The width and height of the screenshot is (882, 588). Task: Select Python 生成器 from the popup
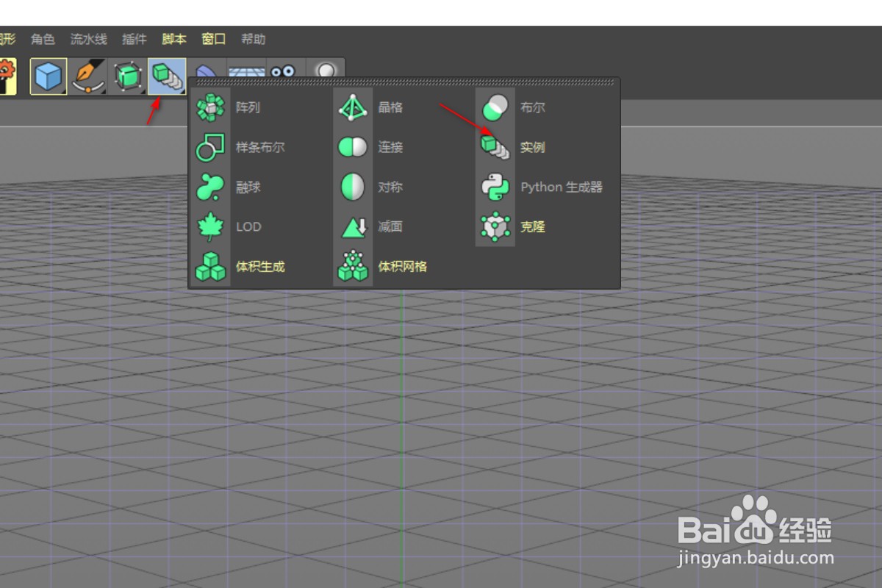(x=562, y=187)
